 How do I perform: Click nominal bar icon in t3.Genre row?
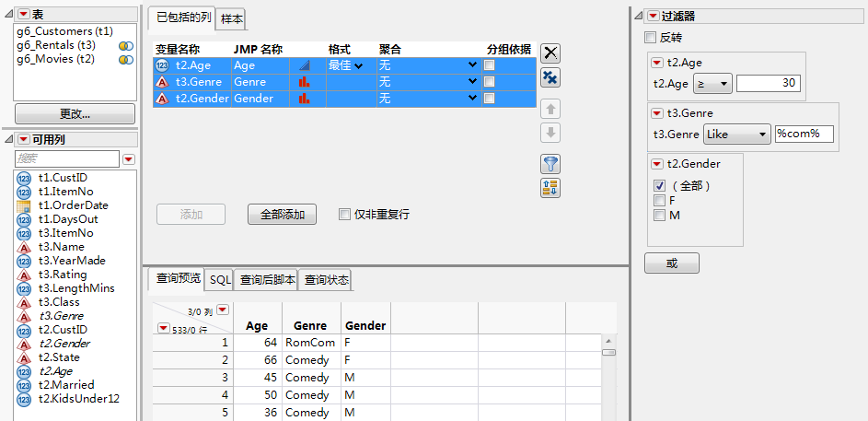(305, 82)
